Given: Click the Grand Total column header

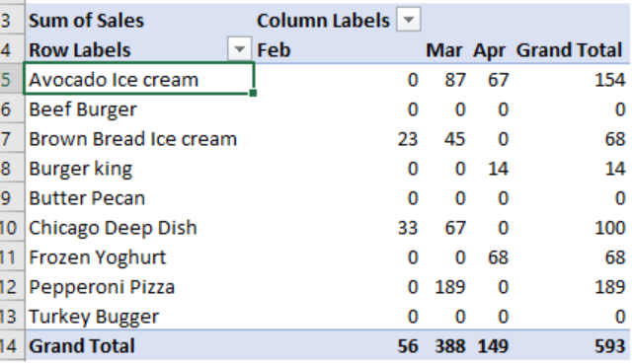Looking at the screenshot, I should tap(569, 50).
